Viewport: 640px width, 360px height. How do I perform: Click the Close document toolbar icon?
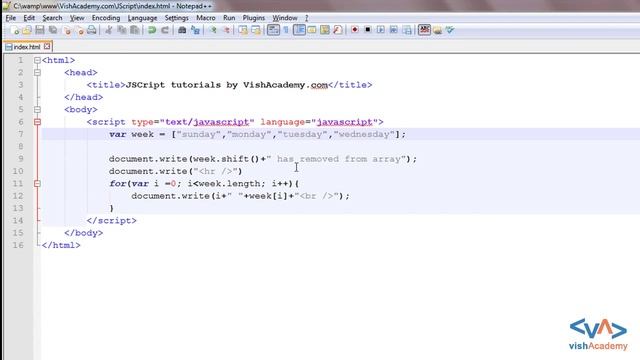[x=67, y=30]
